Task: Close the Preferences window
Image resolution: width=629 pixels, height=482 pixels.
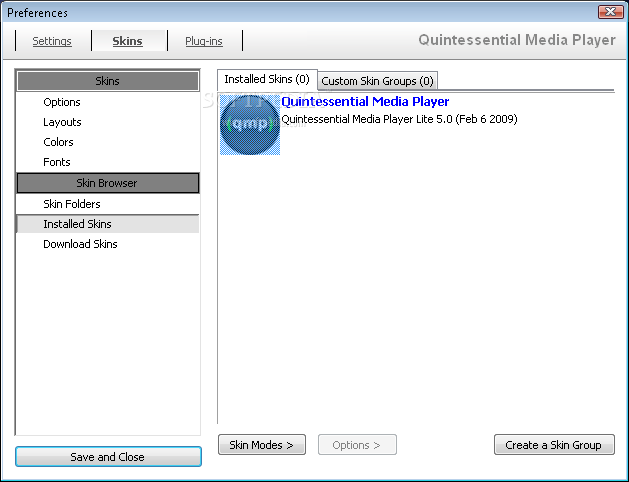Action: tap(610, 12)
